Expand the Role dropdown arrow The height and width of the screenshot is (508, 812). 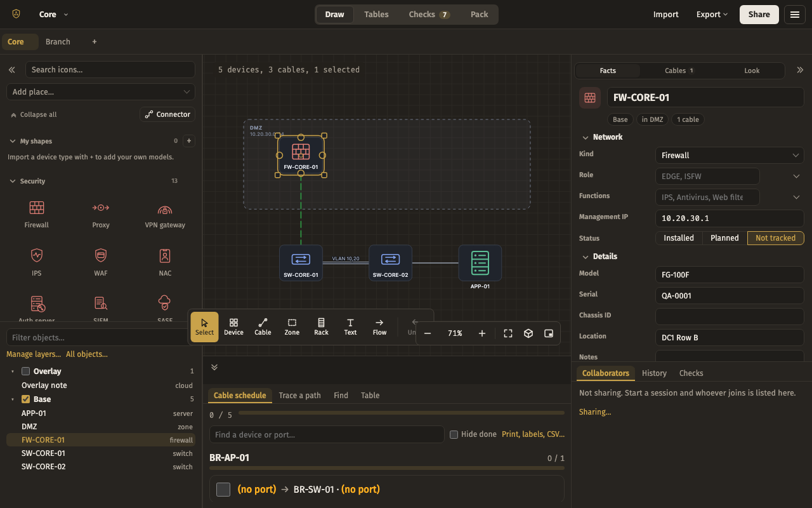(x=796, y=177)
